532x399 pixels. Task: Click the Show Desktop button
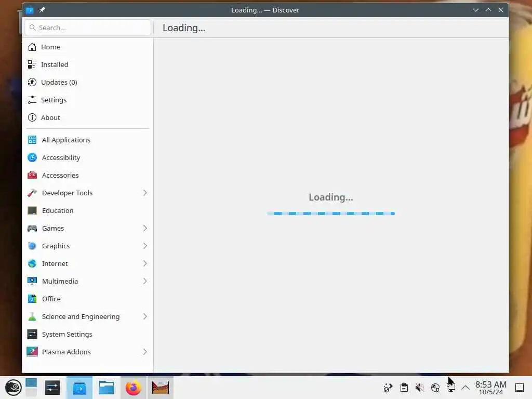[x=520, y=388]
